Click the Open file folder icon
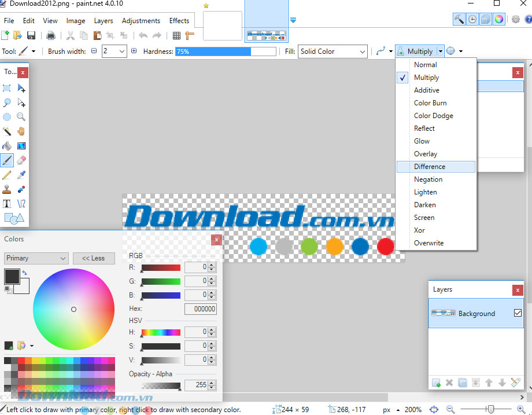This screenshot has width=532, height=415. [x=17, y=35]
